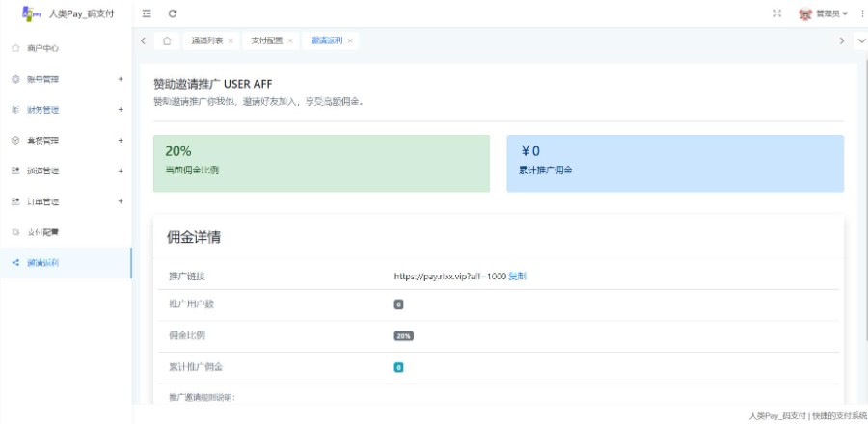Image resolution: width=868 pixels, height=424 pixels.
Task: Expand 订单管理 with its plus sign
Action: coord(121,201)
